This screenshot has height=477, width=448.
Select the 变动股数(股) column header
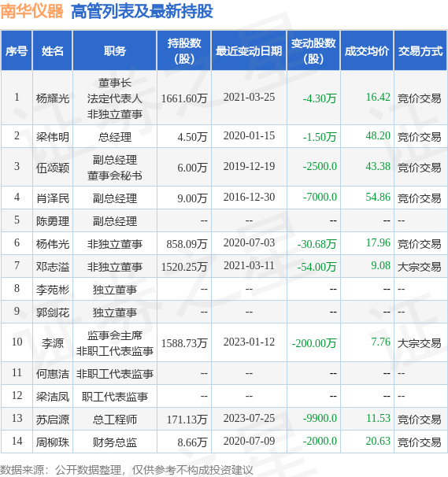click(313, 51)
